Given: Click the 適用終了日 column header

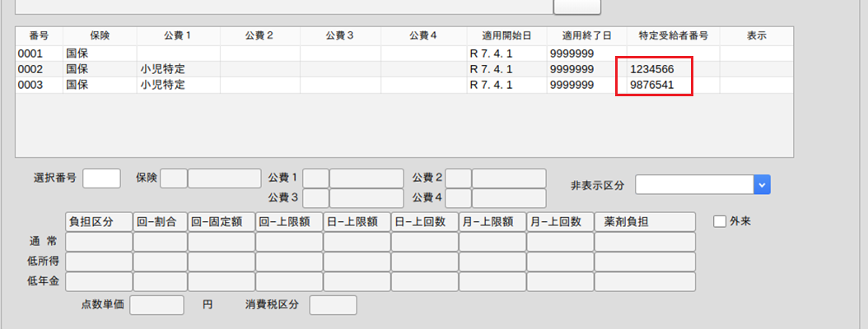Looking at the screenshot, I should coord(586,36).
